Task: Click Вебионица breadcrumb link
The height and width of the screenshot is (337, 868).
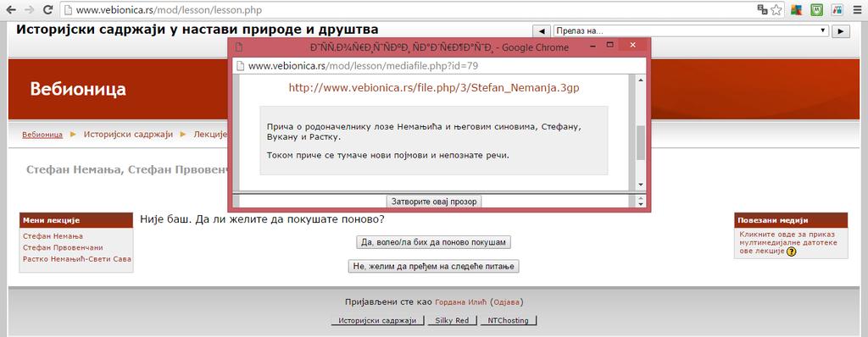Action: 42,135
